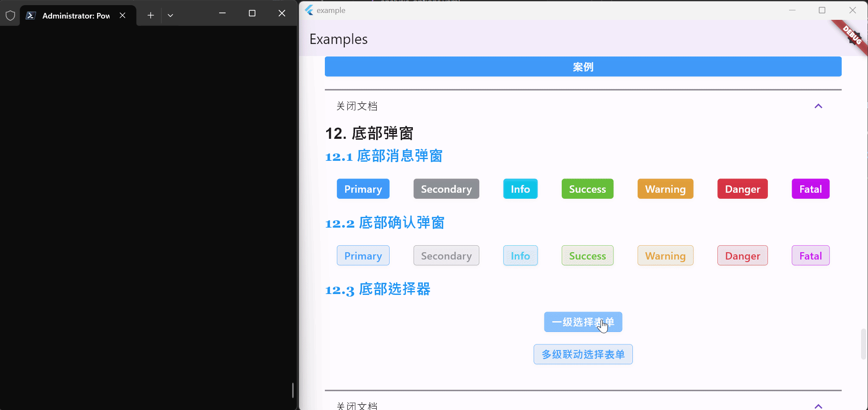Viewport: 868px width, 410px height.
Task: Collapse the bottom 关闭文档 section with its chevron
Action: [x=818, y=406]
